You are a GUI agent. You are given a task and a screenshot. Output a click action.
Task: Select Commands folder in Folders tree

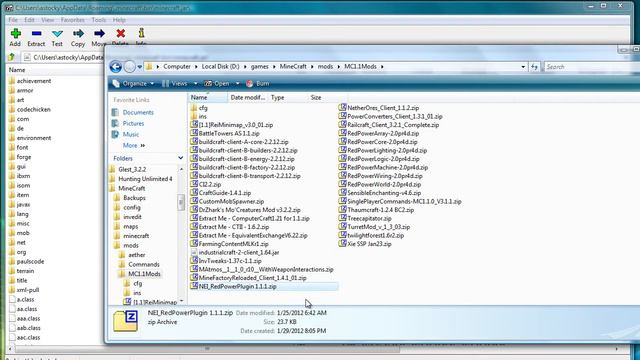click(x=144, y=264)
